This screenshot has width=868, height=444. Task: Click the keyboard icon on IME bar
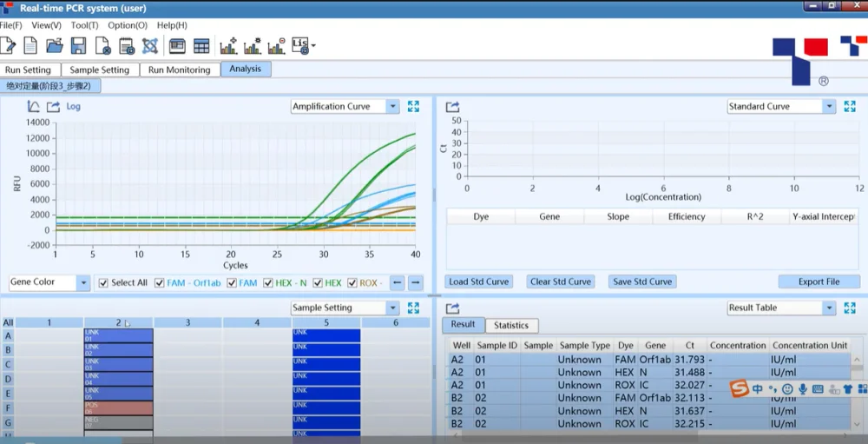tap(818, 389)
